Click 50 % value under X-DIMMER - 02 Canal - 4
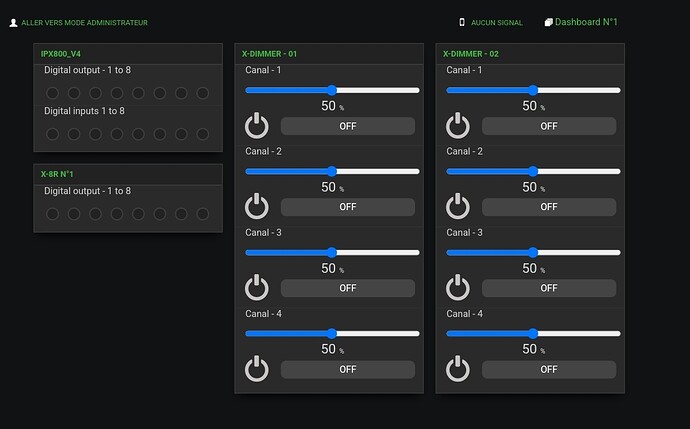 point(534,349)
